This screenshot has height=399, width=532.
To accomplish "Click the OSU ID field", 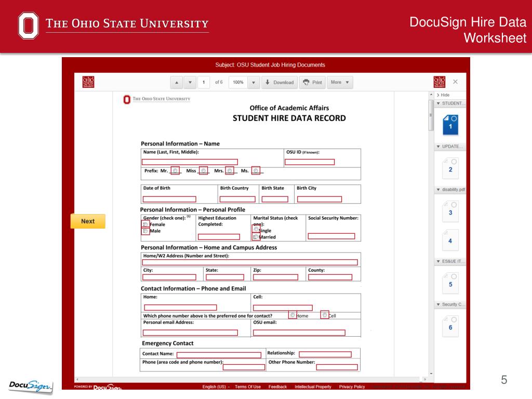I will coord(310,162).
